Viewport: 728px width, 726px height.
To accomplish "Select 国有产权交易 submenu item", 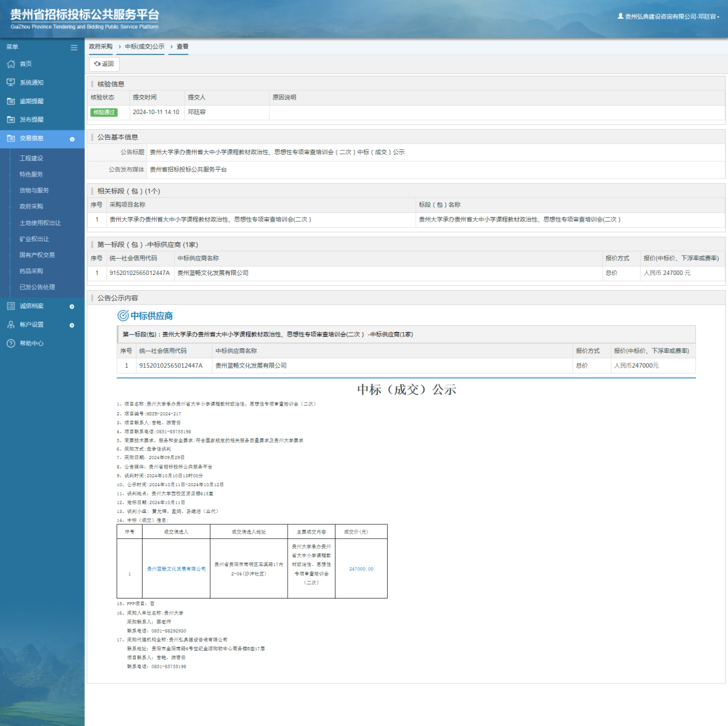I will point(37,255).
